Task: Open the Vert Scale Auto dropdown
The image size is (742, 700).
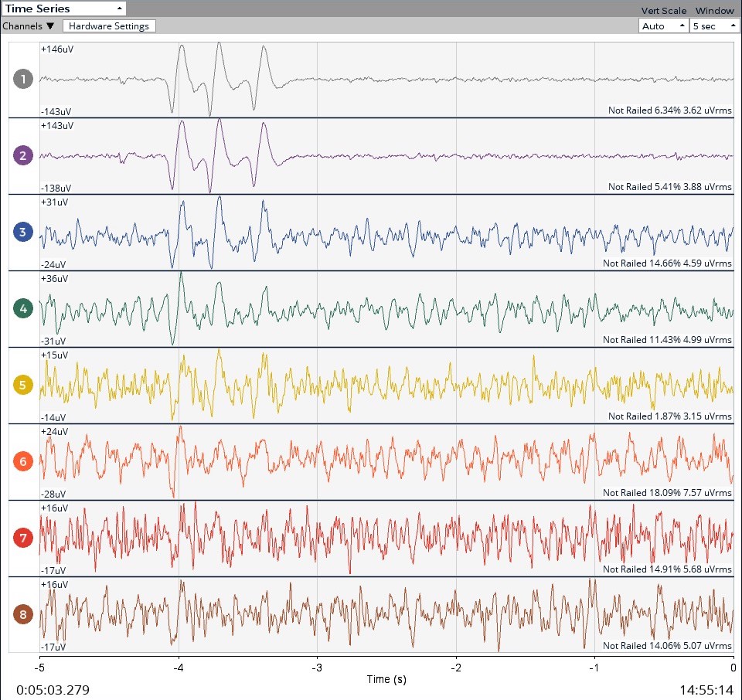Action: tap(662, 25)
